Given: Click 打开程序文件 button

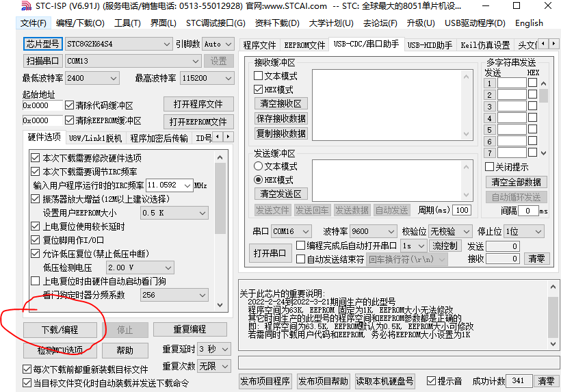Looking at the screenshot, I should click(x=198, y=104).
